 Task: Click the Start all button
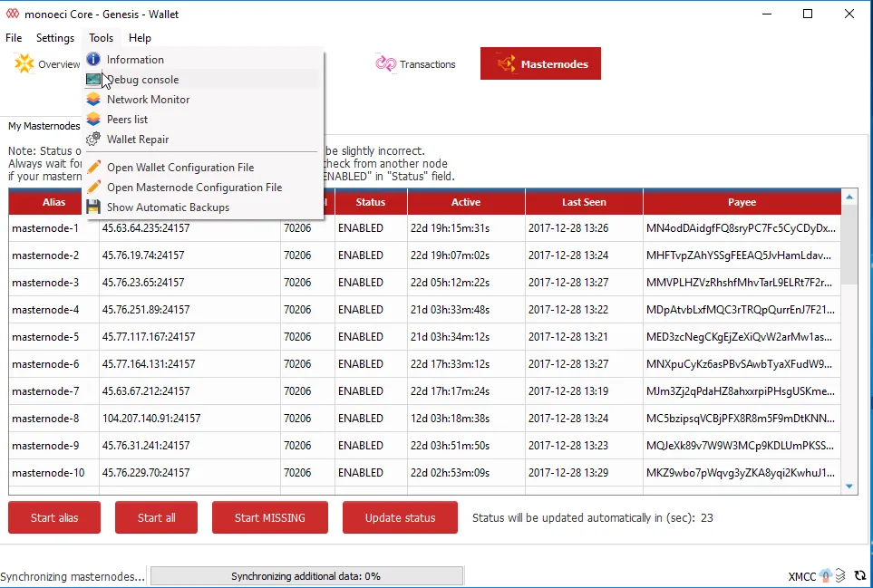pyautogui.click(x=157, y=517)
